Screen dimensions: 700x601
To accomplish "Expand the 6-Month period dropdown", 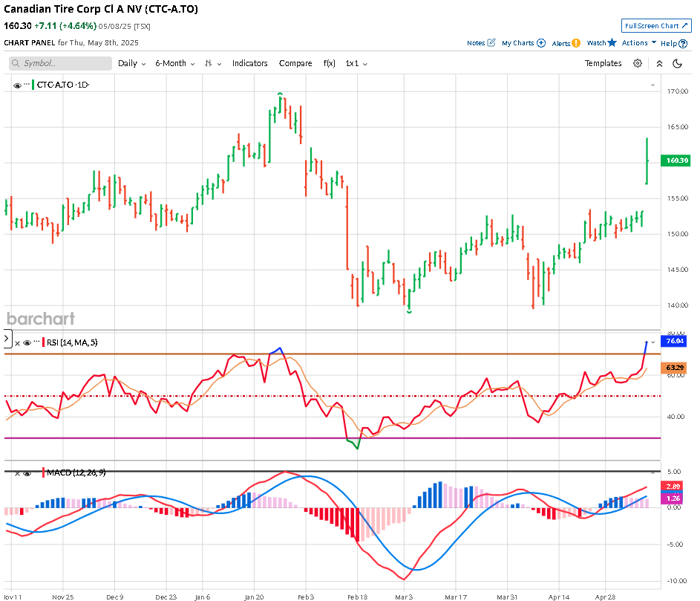I will (174, 64).
